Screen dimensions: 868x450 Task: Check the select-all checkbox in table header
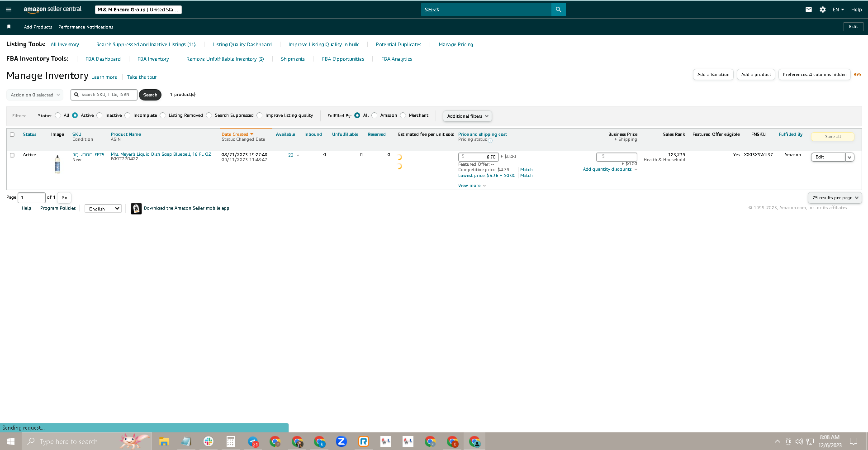coord(12,134)
